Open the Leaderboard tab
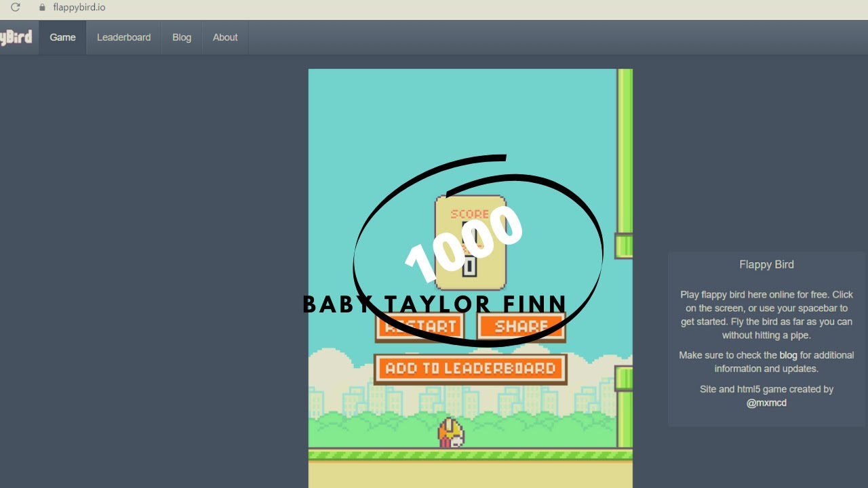 (124, 37)
